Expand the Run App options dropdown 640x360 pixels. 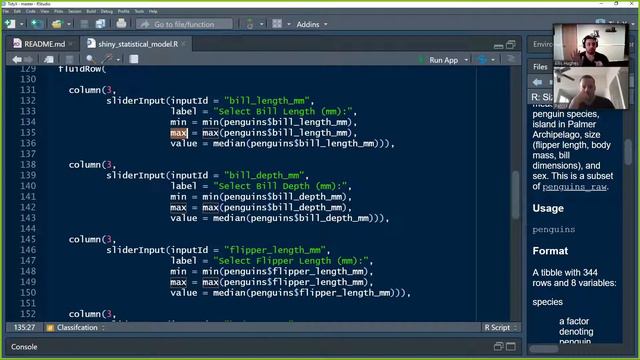(x=466, y=60)
